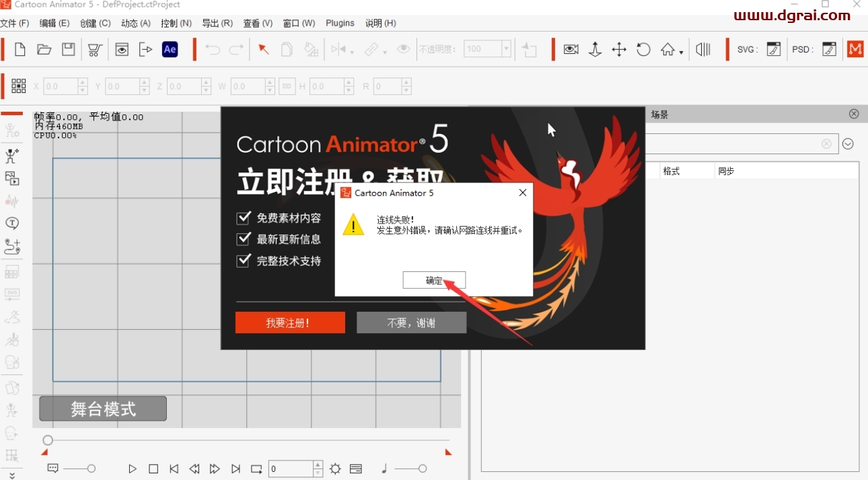This screenshot has width=868, height=480.
Task: Open the 动态 (A) menu
Action: tap(136, 23)
